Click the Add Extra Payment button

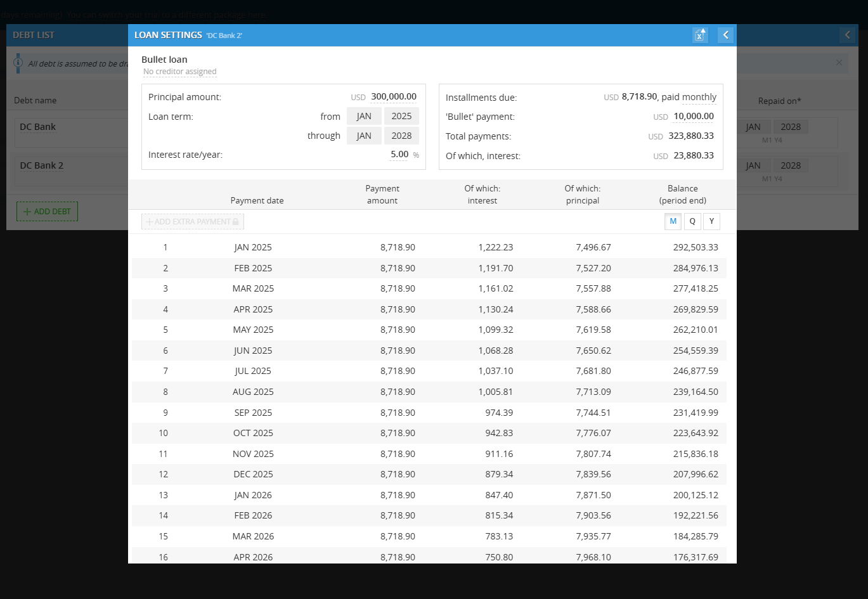193,222
